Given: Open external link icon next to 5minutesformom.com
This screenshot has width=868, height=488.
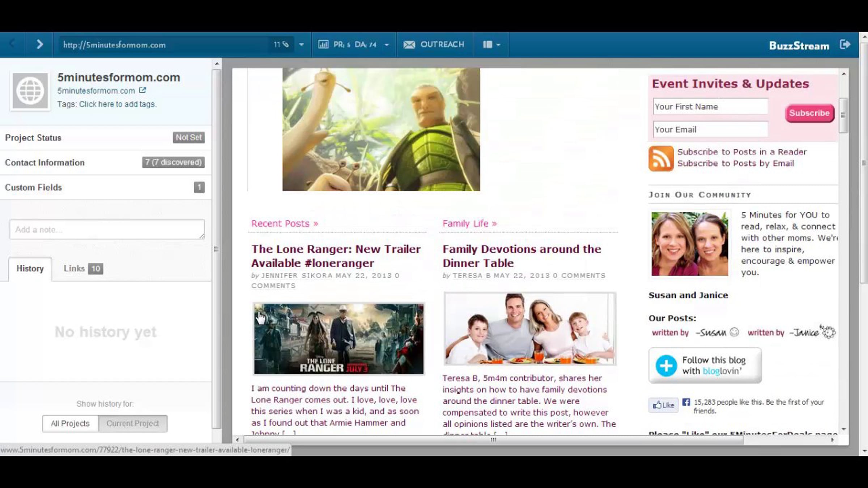Looking at the screenshot, I should [x=142, y=90].
